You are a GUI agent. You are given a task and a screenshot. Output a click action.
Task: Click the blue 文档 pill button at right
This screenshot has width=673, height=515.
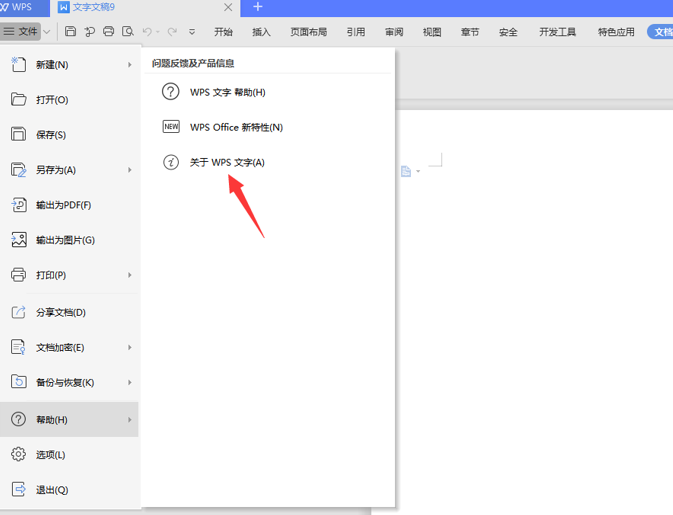(x=660, y=32)
